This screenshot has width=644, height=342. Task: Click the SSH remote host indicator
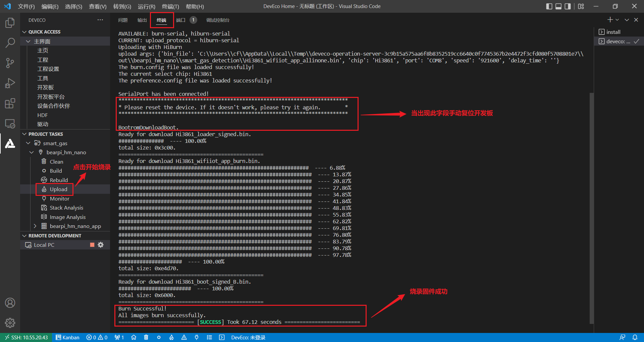click(26, 337)
